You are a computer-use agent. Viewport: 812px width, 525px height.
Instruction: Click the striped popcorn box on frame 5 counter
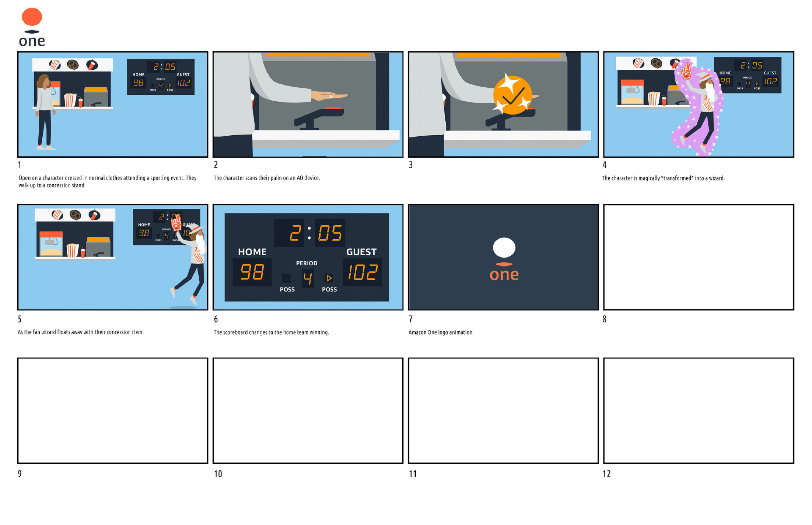tap(72, 250)
